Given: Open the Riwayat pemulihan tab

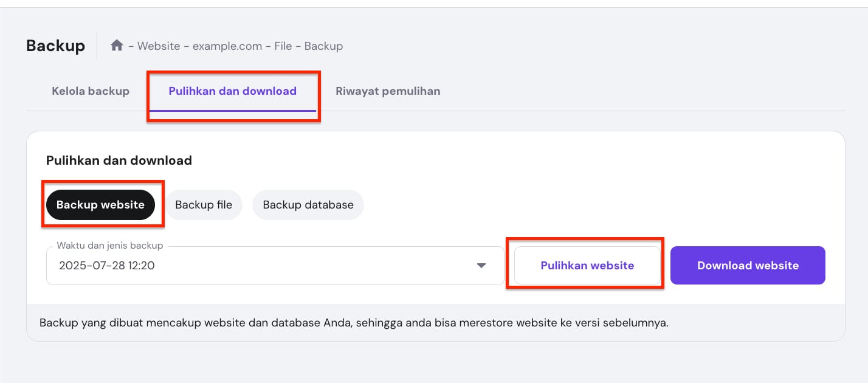Looking at the screenshot, I should point(388,91).
